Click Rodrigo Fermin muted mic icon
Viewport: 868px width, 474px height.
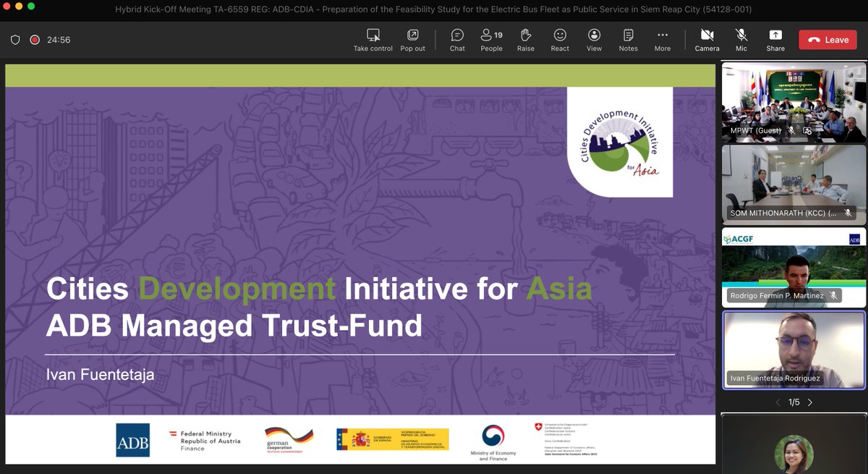tap(833, 295)
